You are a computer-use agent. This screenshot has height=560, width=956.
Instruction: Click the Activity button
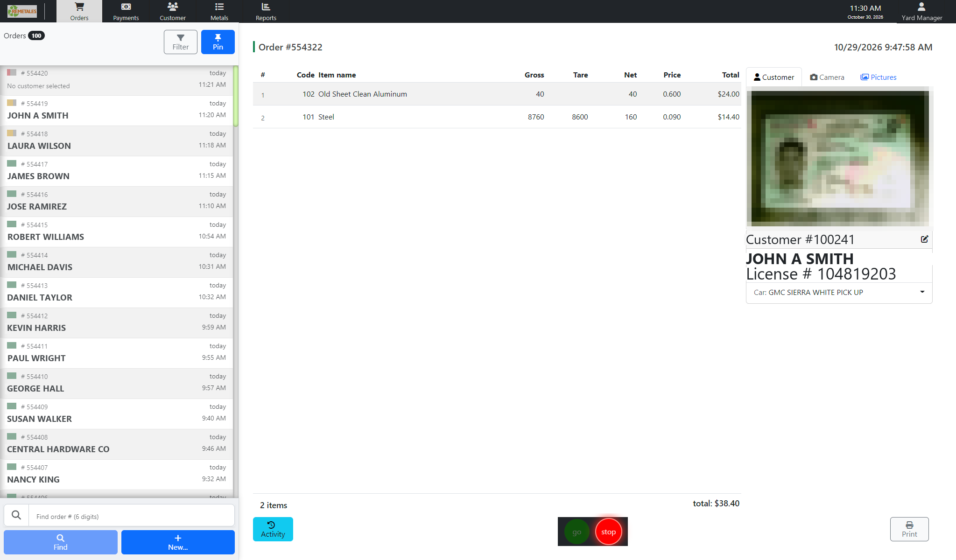273,529
